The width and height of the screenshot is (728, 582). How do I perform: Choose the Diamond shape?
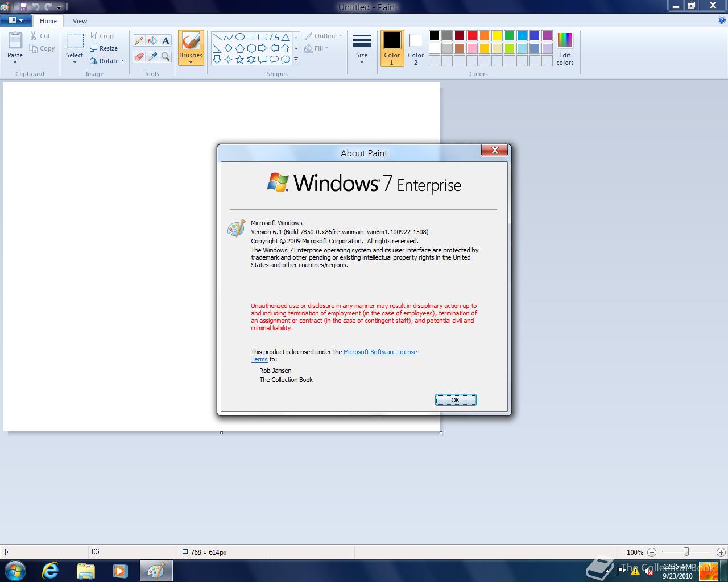229,48
